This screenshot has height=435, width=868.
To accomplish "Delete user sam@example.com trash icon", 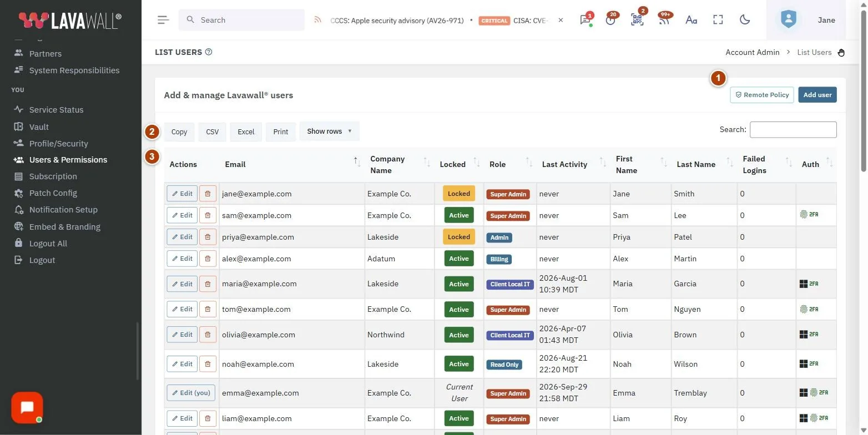I will [208, 215].
